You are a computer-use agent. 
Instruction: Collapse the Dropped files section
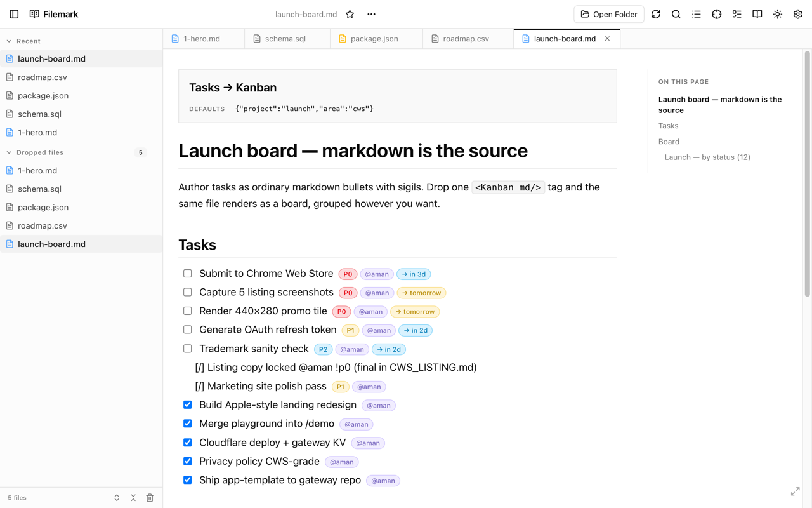click(x=9, y=152)
